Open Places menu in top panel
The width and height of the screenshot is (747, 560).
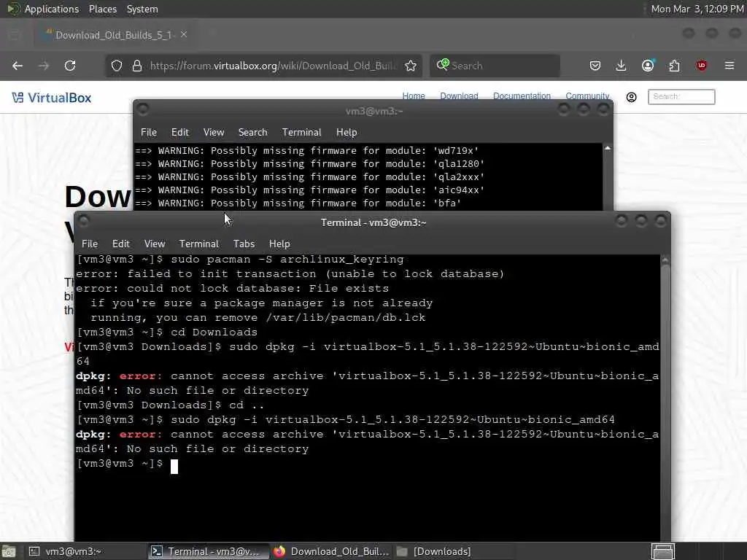pyautogui.click(x=103, y=9)
